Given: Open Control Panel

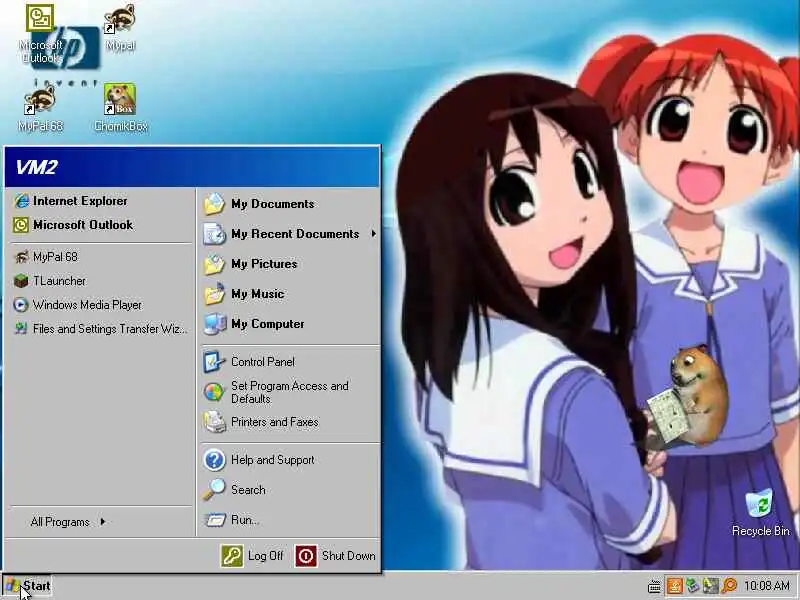Looking at the screenshot, I should (289, 362).
